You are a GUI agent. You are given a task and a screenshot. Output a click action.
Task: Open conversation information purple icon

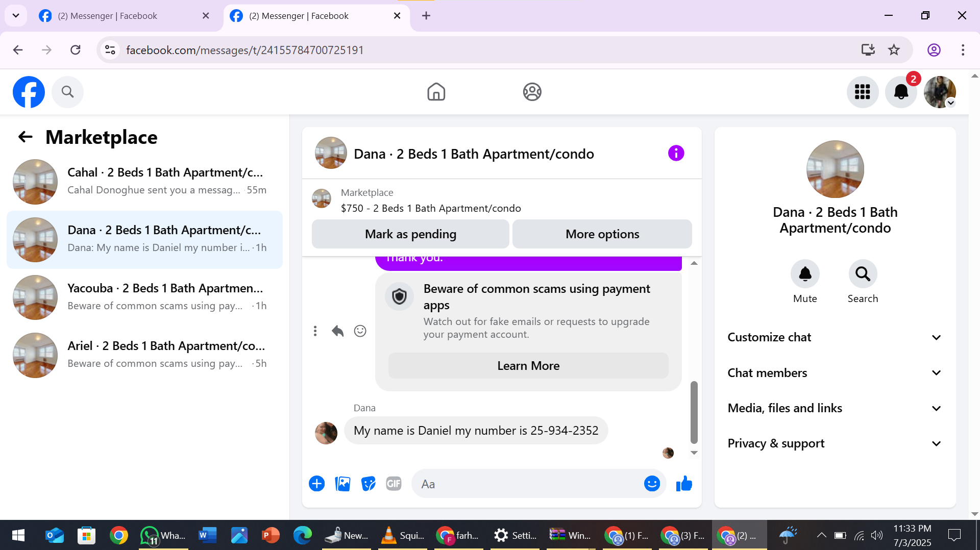676,153
